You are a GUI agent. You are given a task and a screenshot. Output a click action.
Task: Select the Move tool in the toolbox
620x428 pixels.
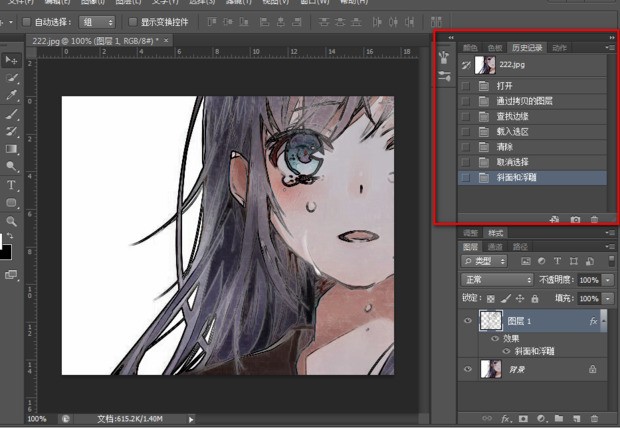(12, 59)
